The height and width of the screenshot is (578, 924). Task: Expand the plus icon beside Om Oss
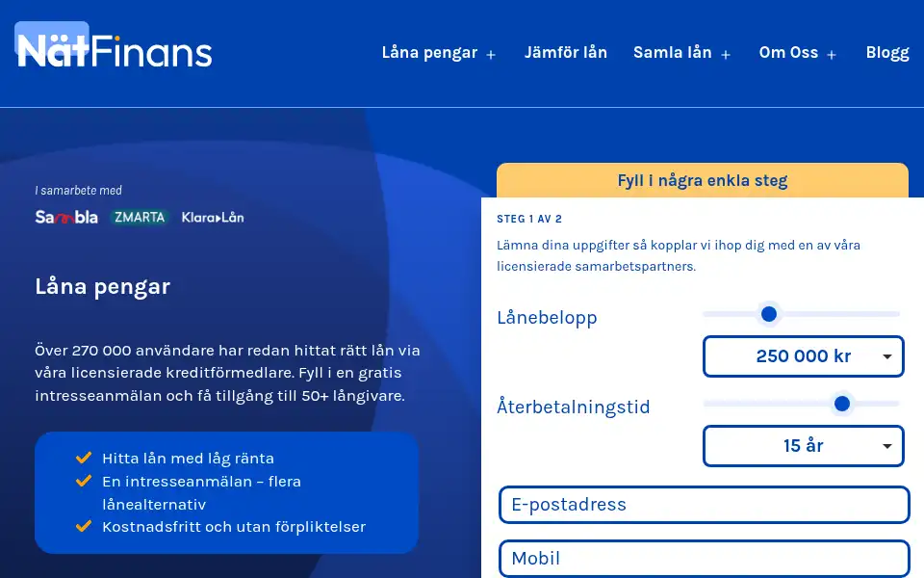832,55
